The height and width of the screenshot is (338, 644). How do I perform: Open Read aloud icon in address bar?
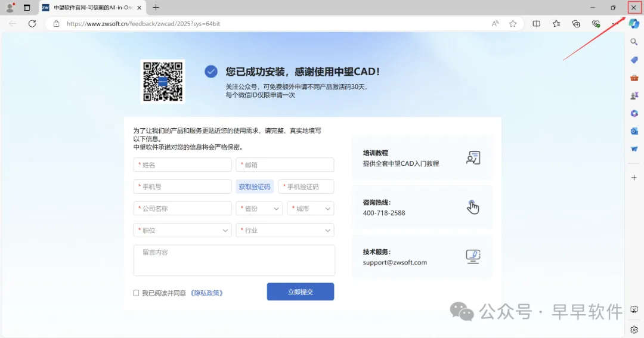[495, 24]
